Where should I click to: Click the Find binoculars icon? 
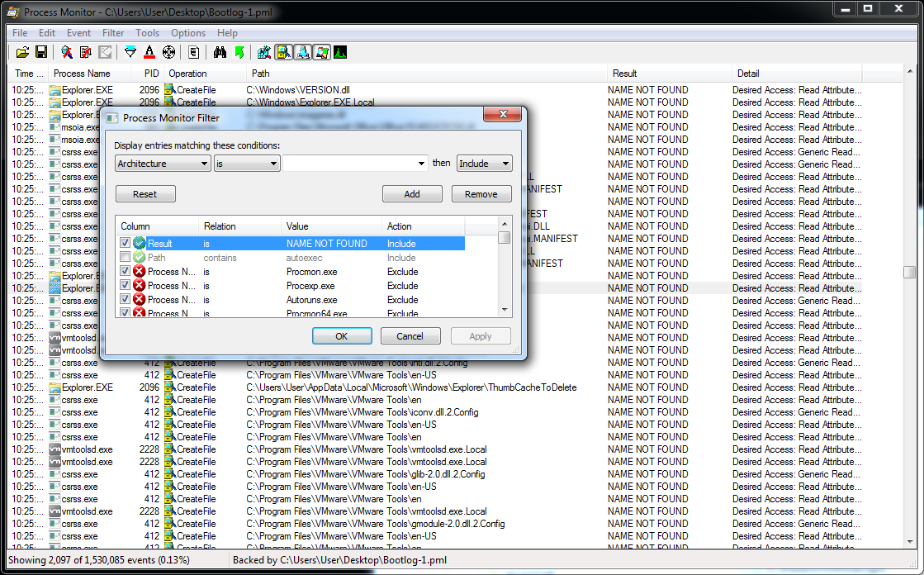221,51
